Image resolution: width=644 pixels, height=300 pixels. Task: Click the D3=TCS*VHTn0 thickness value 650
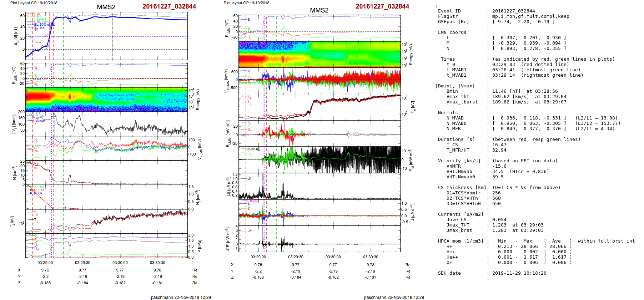[x=496, y=204]
